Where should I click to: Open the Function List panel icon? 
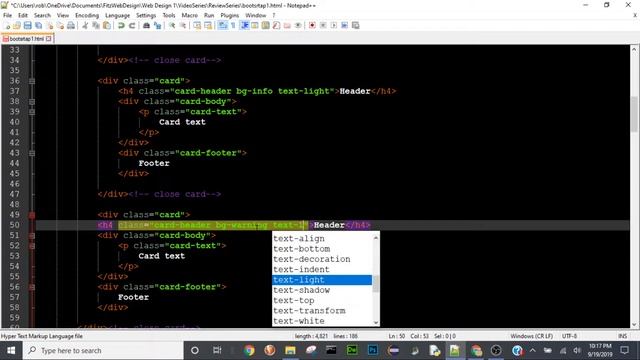coord(276,26)
